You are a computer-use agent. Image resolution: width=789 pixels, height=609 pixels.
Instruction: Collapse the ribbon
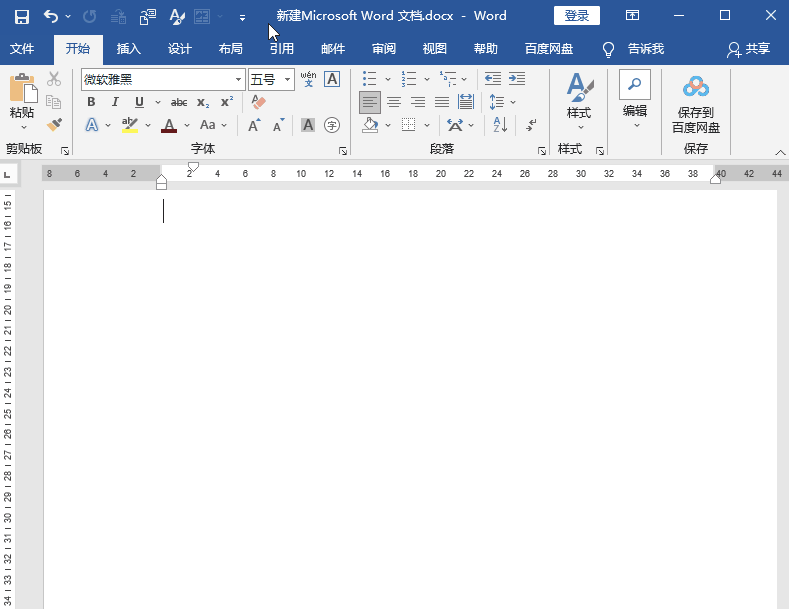[780, 152]
